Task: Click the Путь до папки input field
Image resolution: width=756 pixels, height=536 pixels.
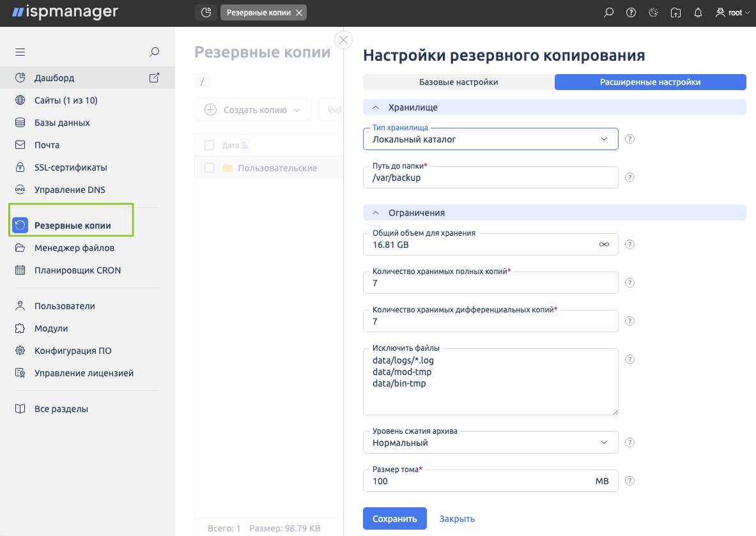Action: pos(490,178)
